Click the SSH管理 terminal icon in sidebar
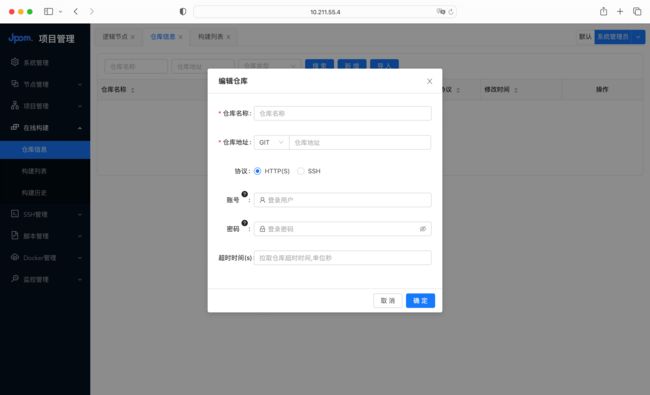Viewport: 650px width, 395px height. point(15,214)
